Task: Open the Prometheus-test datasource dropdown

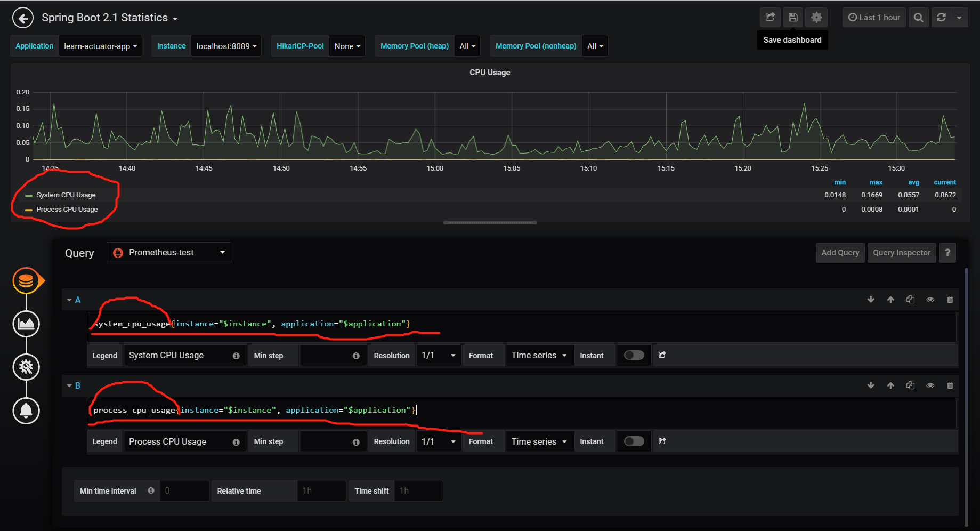Action: point(169,253)
